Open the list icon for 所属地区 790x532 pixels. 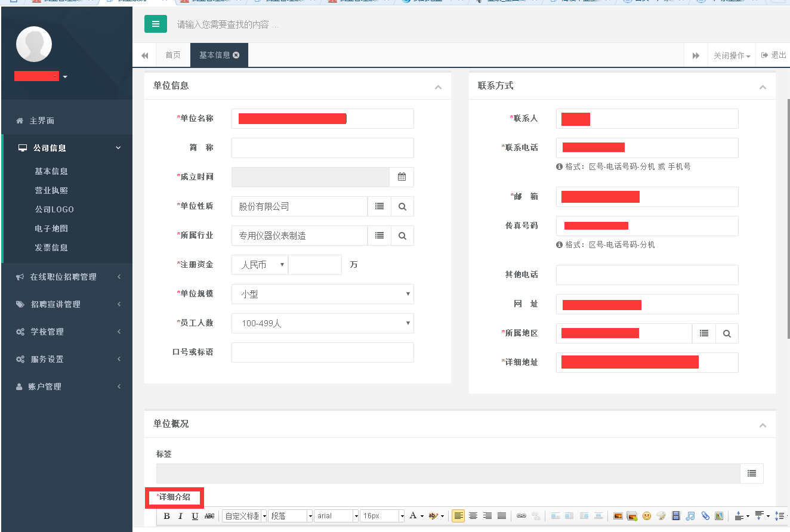[x=703, y=333]
